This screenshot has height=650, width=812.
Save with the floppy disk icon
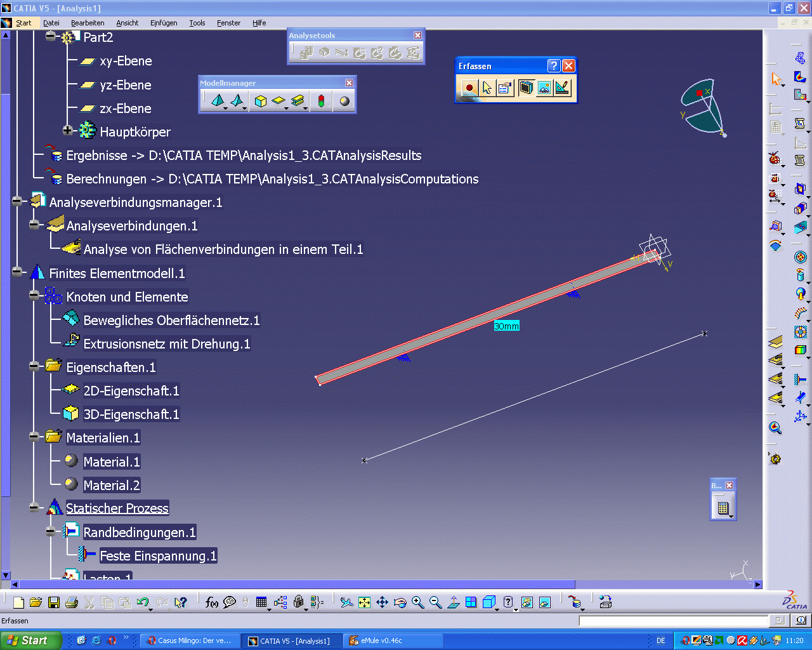54,602
